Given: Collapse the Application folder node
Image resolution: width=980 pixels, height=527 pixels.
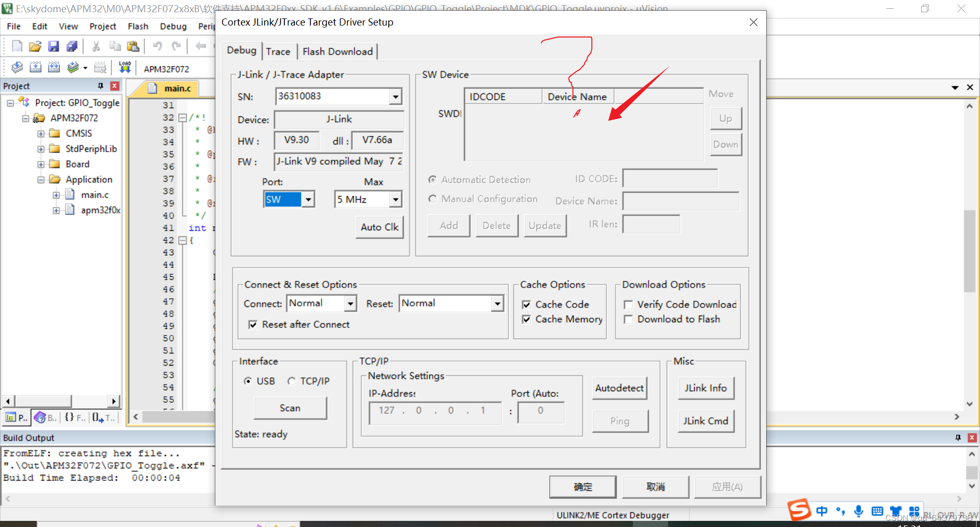Looking at the screenshot, I should [41, 180].
